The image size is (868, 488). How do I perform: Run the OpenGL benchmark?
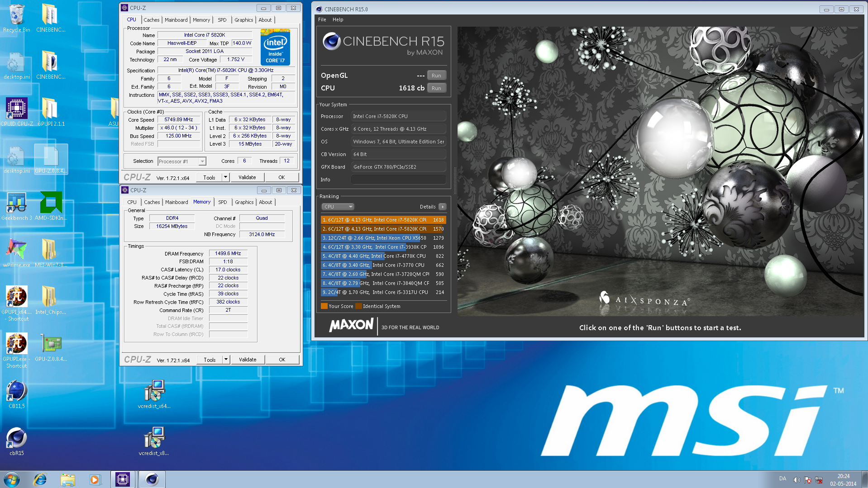pyautogui.click(x=436, y=76)
